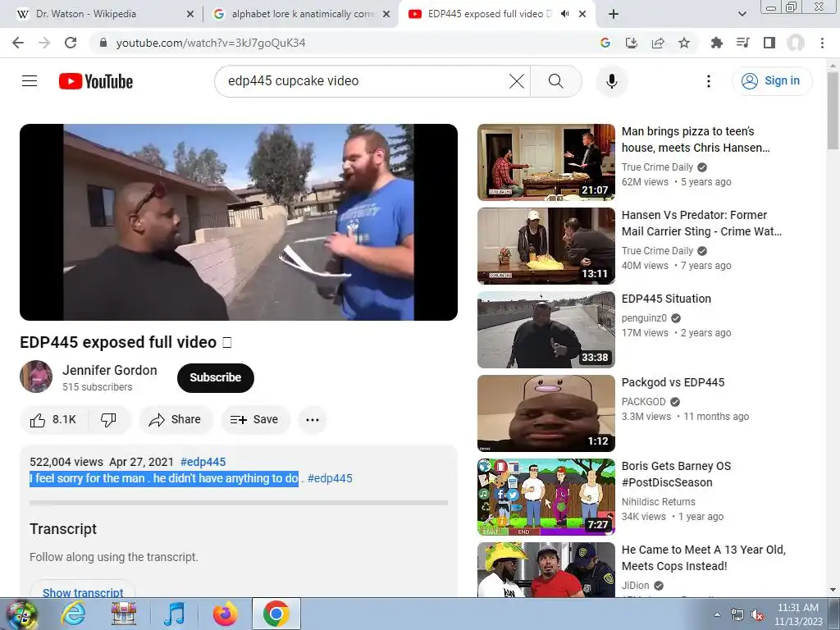Dislike the video with thumbs down
The width and height of the screenshot is (840, 630).
pyautogui.click(x=109, y=419)
